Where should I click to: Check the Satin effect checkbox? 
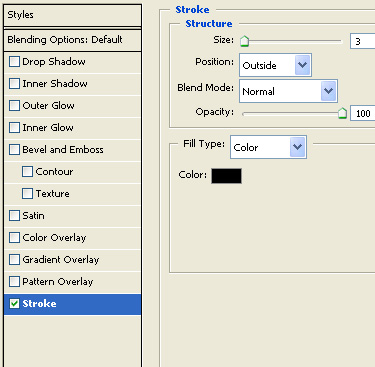[14, 216]
